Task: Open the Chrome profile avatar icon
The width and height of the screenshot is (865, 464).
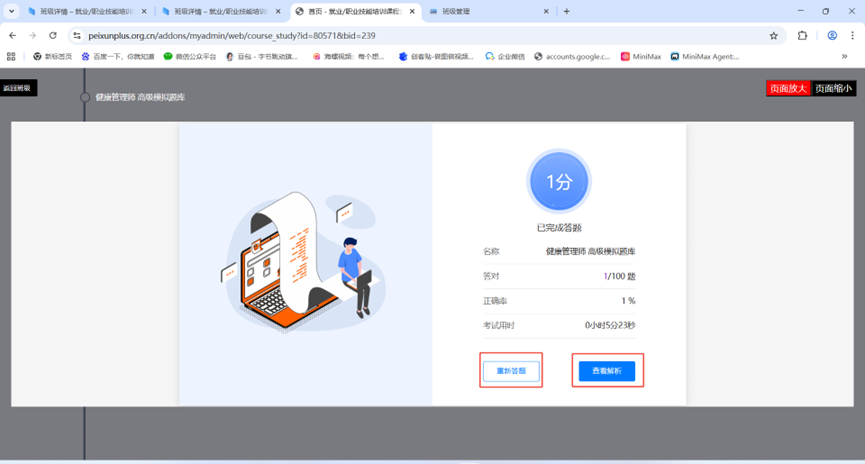Action: [x=831, y=35]
